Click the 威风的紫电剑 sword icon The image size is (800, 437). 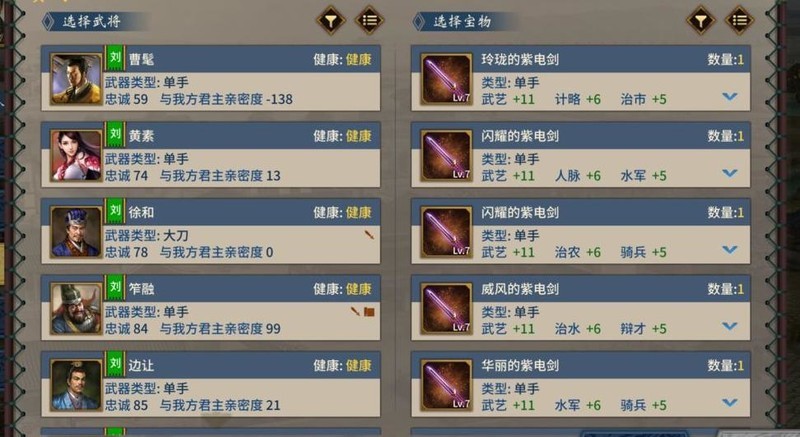(446, 309)
